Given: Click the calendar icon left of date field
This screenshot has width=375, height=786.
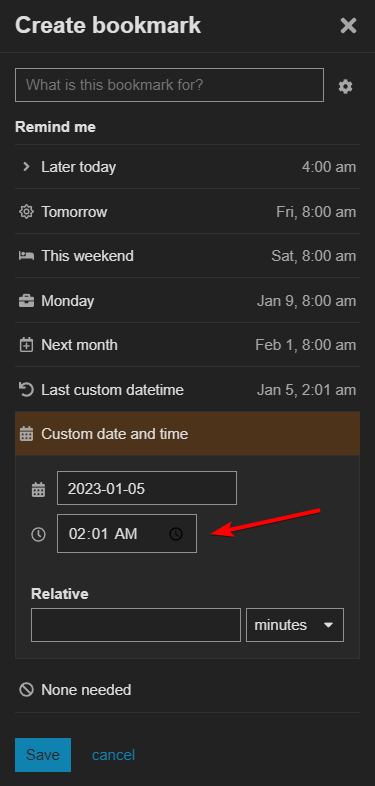Looking at the screenshot, I should 38,489.
